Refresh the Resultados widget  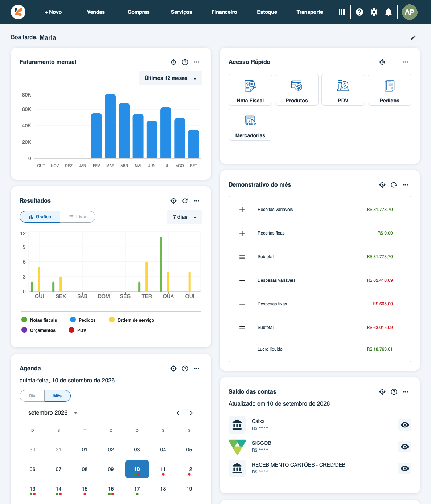point(185,201)
